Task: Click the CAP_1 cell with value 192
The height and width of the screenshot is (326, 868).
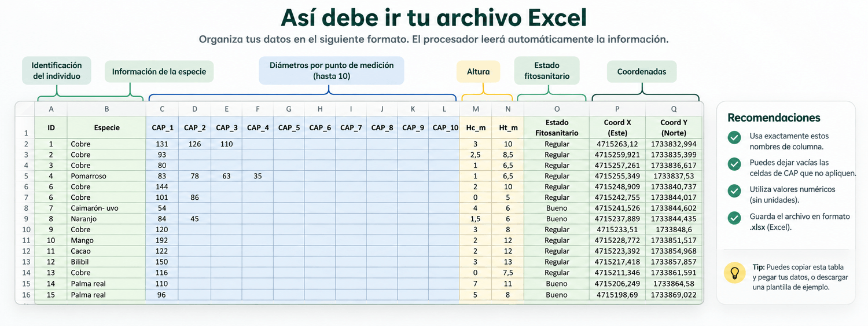Action: click(x=162, y=240)
